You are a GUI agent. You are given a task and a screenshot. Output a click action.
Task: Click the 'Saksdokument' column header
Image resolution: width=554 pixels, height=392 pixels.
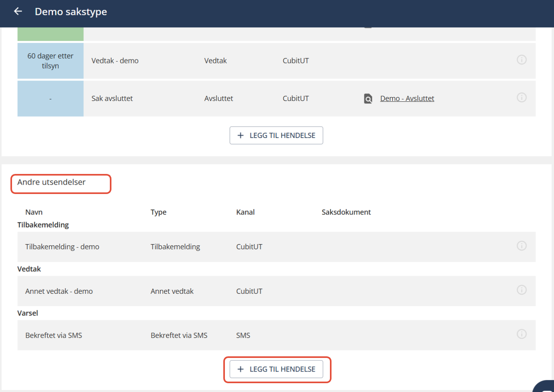tap(346, 212)
